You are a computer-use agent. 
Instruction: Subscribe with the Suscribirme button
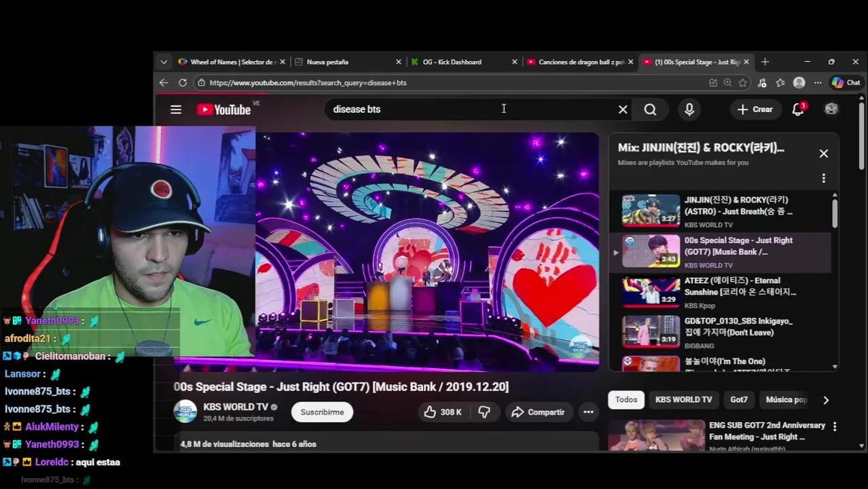(322, 412)
